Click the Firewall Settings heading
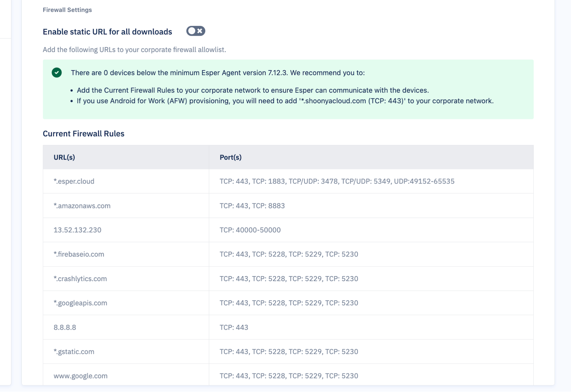 67,10
